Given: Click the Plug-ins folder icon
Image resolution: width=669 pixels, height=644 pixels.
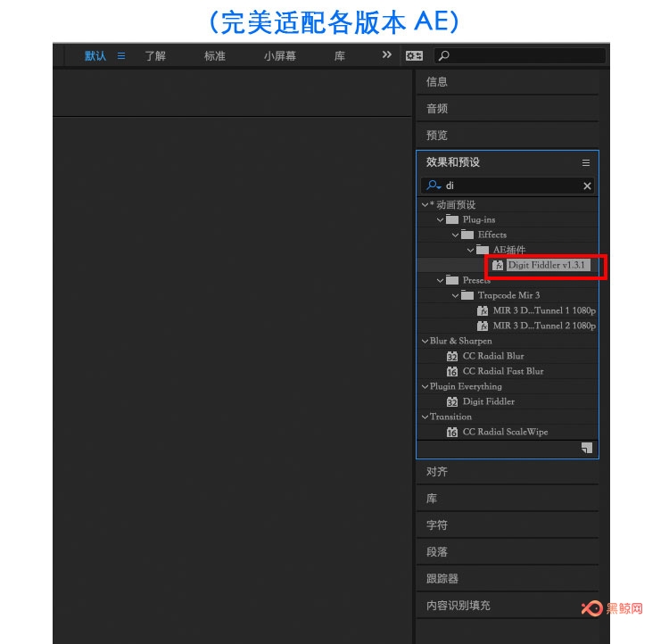Looking at the screenshot, I should pos(452,219).
